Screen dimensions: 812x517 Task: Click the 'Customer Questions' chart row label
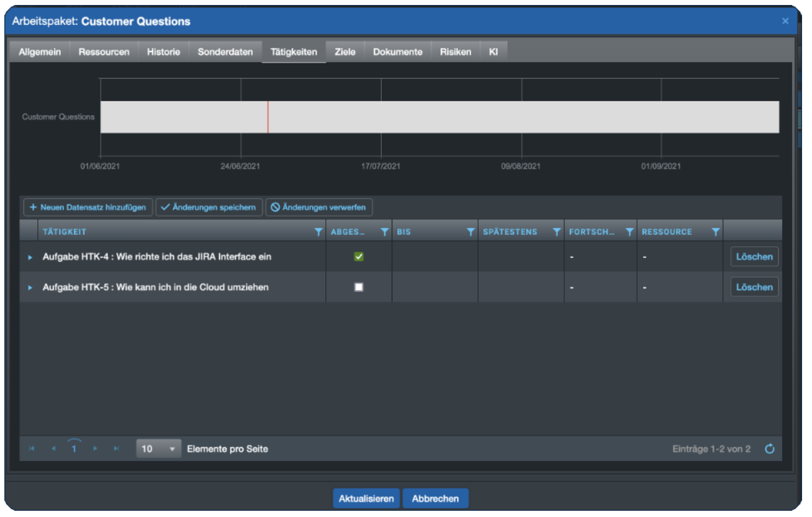(58, 117)
